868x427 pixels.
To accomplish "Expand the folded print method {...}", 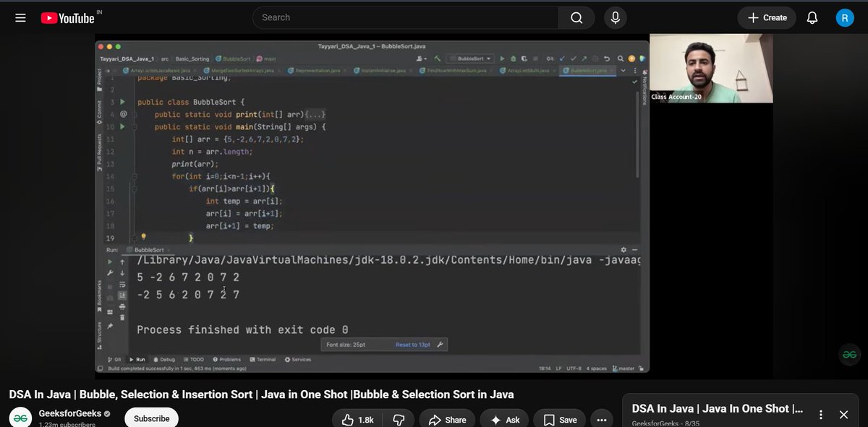I will (x=315, y=114).
